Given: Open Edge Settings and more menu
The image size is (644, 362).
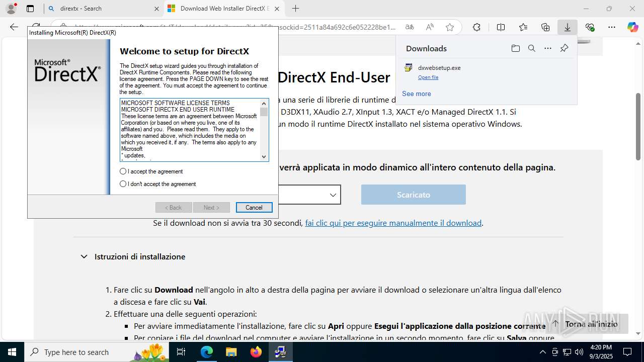Looking at the screenshot, I should tap(612, 27).
